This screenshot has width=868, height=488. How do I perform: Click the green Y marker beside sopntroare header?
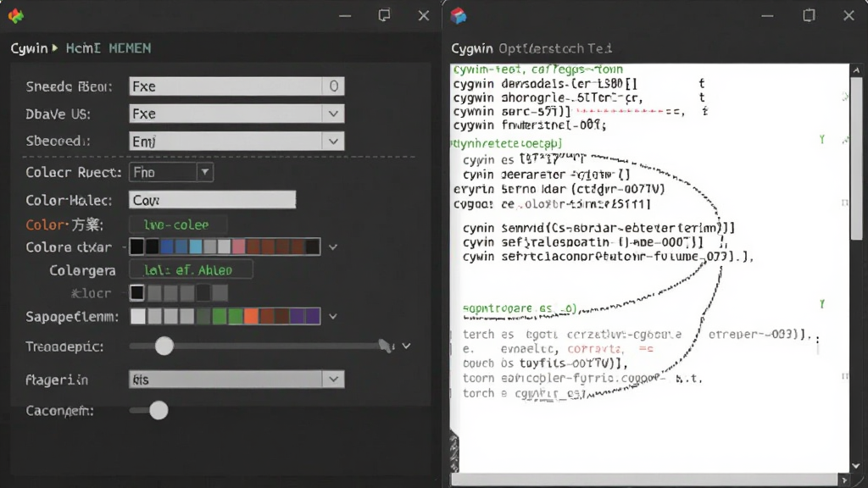(822, 304)
